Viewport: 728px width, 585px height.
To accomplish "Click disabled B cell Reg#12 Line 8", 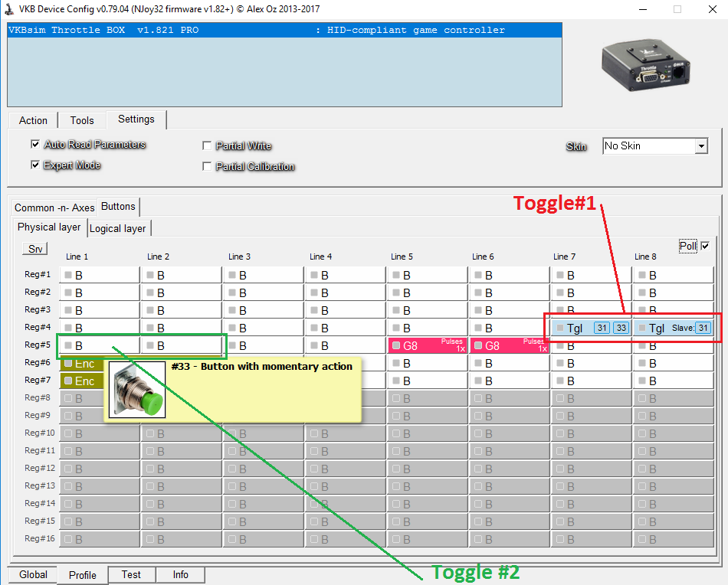I will 674,469.
